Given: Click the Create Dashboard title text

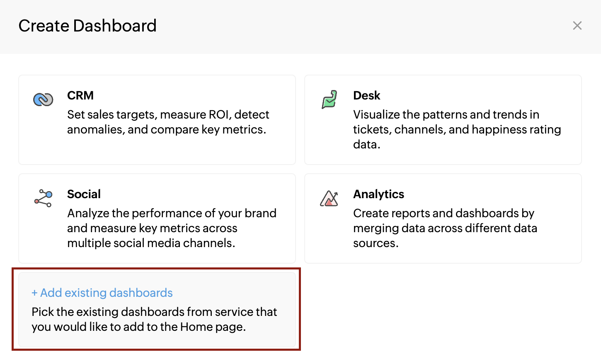Looking at the screenshot, I should point(87,26).
